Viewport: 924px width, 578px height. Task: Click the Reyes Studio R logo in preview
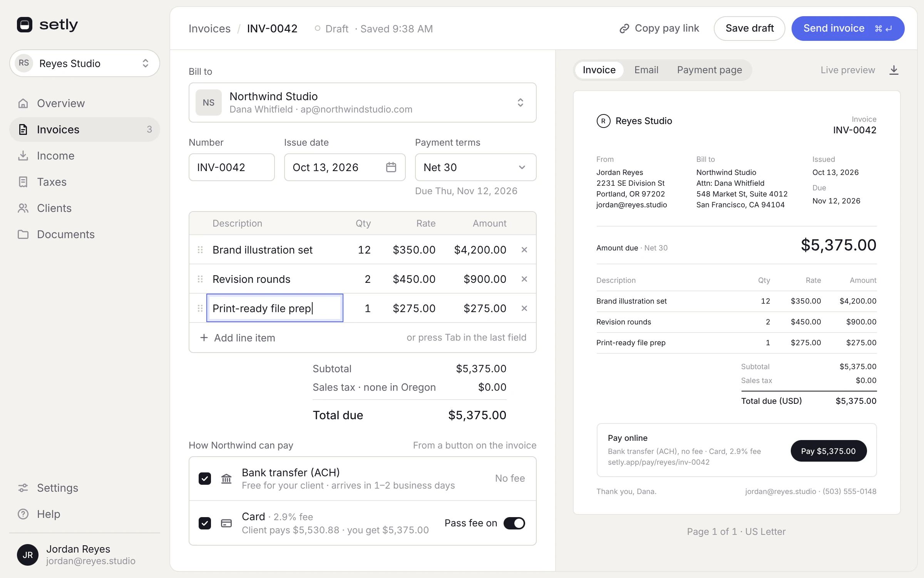(x=603, y=121)
